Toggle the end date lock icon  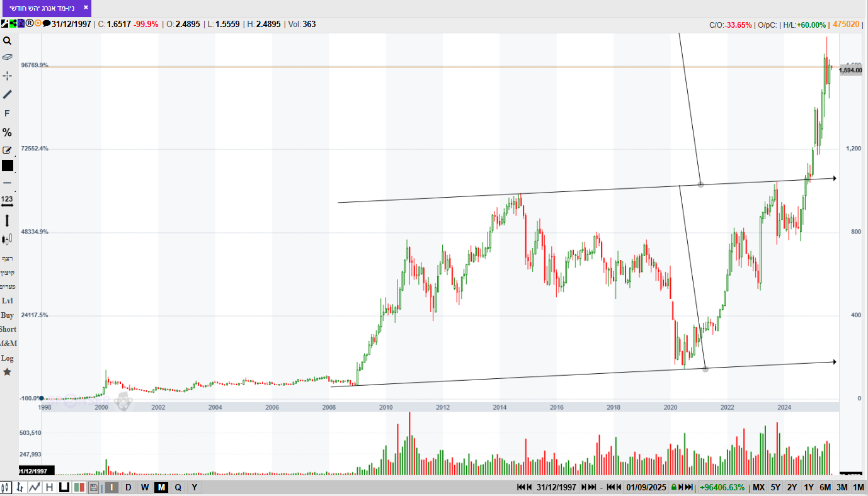pos(673,487)
